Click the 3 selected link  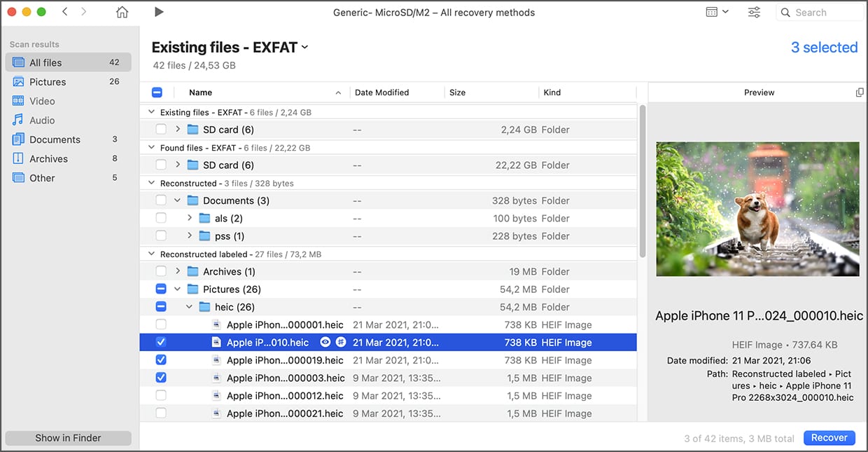click(x=824, y=48)
